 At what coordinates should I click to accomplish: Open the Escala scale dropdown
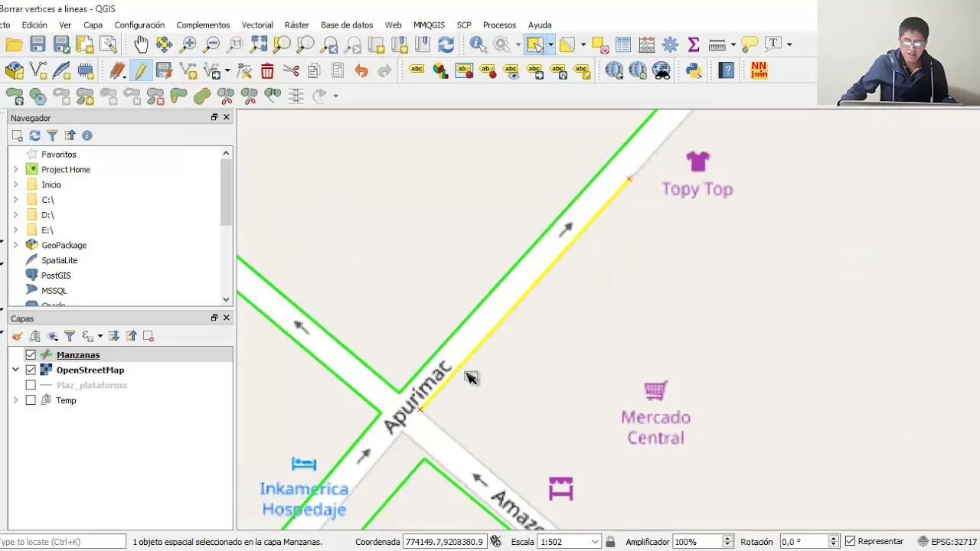click(x=595, y=542)
